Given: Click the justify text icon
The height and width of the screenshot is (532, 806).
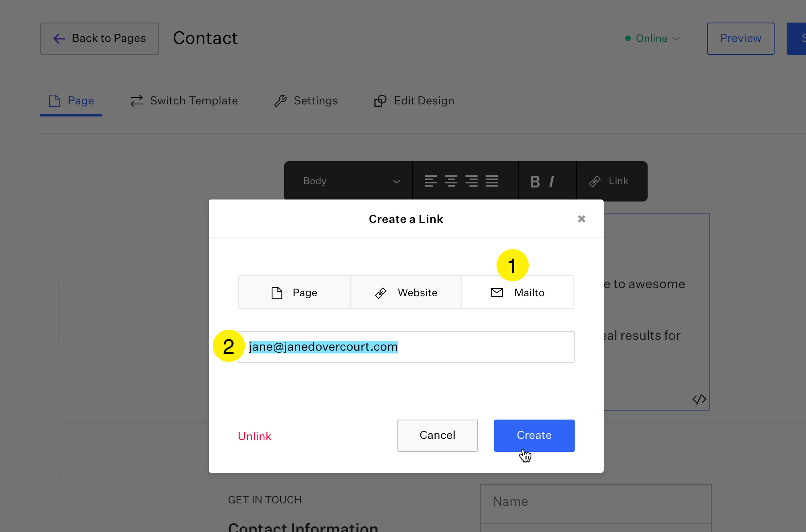Looking at the screenshot, I should pos(491,181).
